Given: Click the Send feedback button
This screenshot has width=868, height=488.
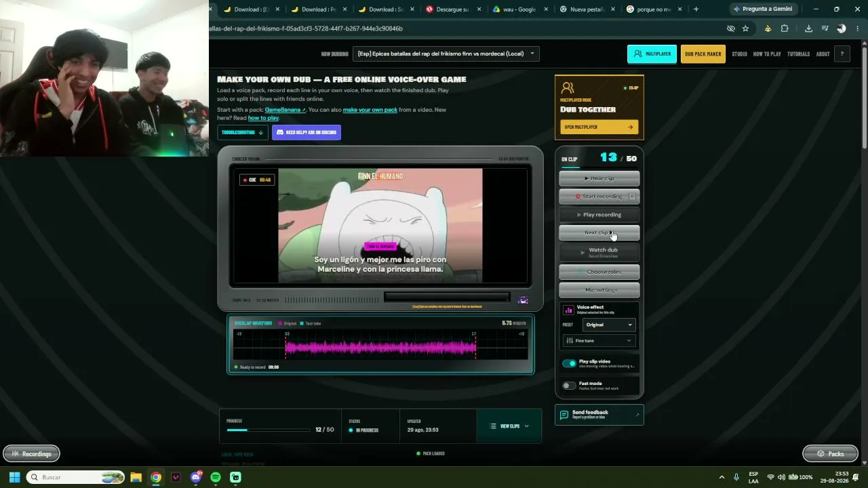Looking at the screenshot, I should pos(599,414).
